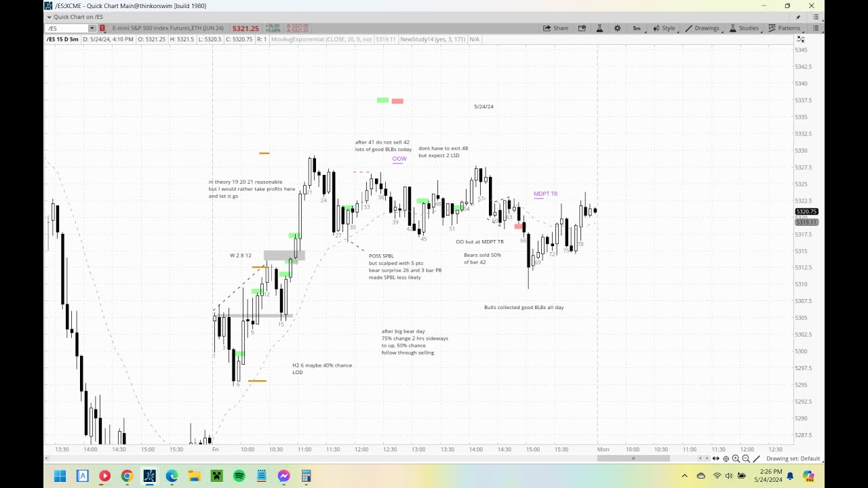Open Google Chrome from taskbar

[x=127, y=476]
